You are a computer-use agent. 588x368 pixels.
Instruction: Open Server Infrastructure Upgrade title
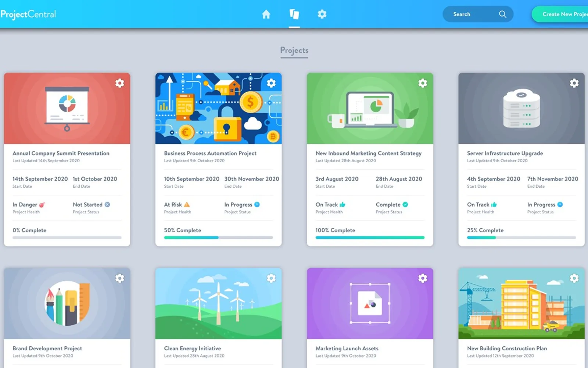point(505,153)
